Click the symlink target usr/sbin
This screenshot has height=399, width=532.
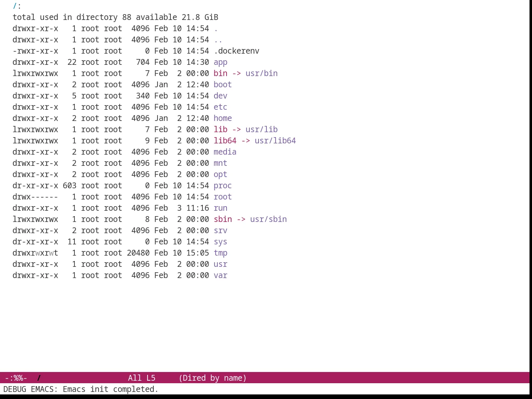268,219
